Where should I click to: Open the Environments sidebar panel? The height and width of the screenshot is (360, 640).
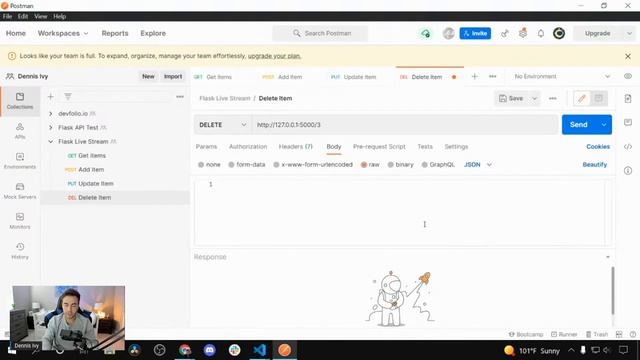[x=20, y=161]
